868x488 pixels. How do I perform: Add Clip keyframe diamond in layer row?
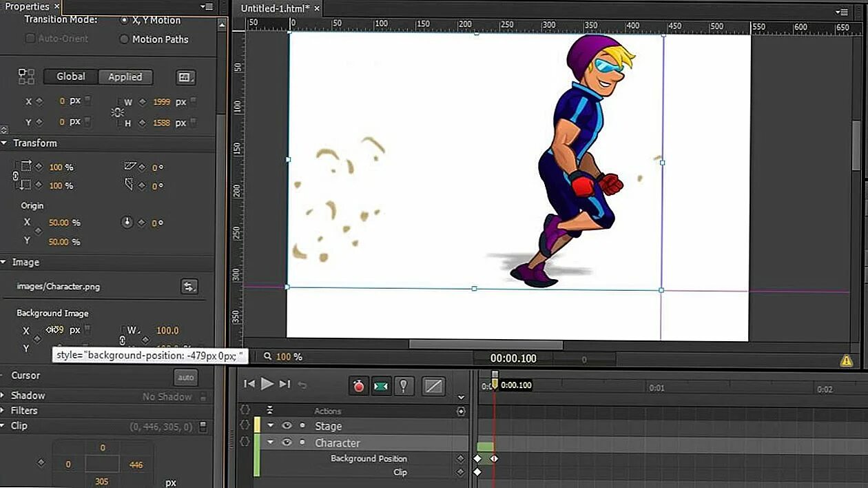click(461, 472)
